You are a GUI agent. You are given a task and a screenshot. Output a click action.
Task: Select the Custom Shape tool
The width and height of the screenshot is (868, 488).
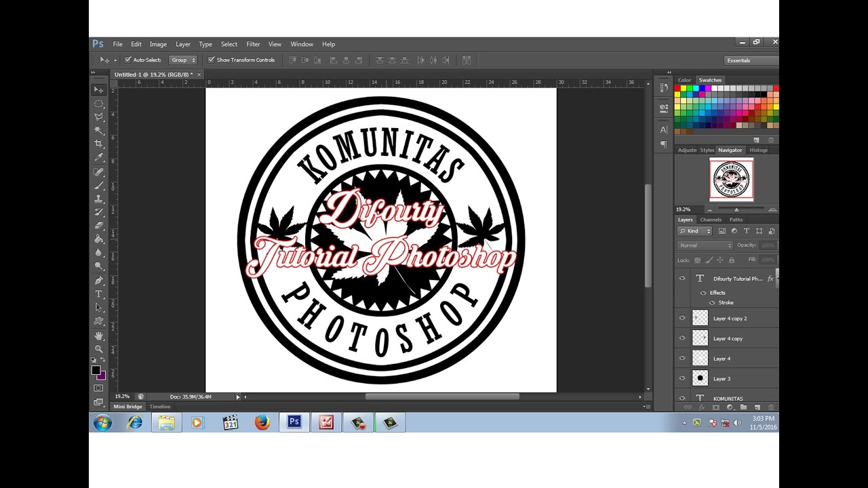(99, 321)
